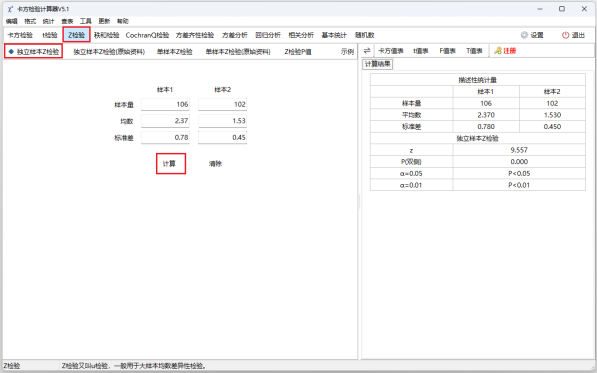Image resolution: width=597 pixels, height=373 pixels.
Task: Switch to the 随机数 tab
Action: pos(365,35)
